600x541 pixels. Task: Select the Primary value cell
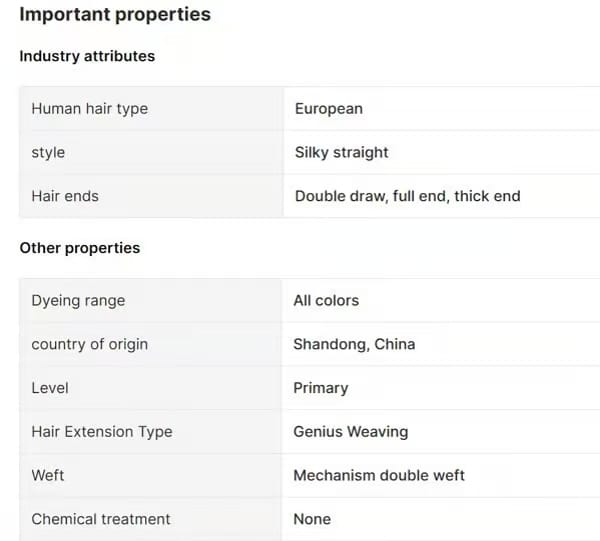pyautogui.click(x=321, y=388)
